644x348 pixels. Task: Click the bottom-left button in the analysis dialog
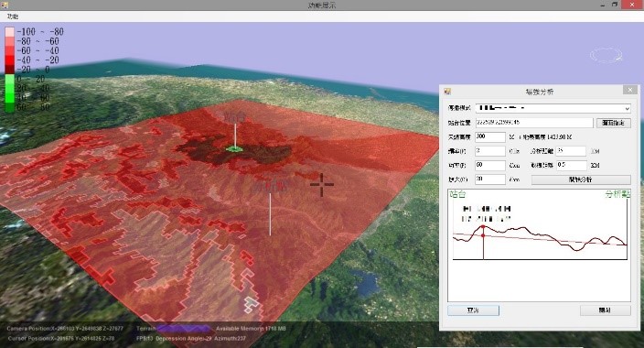click(473, 310)
